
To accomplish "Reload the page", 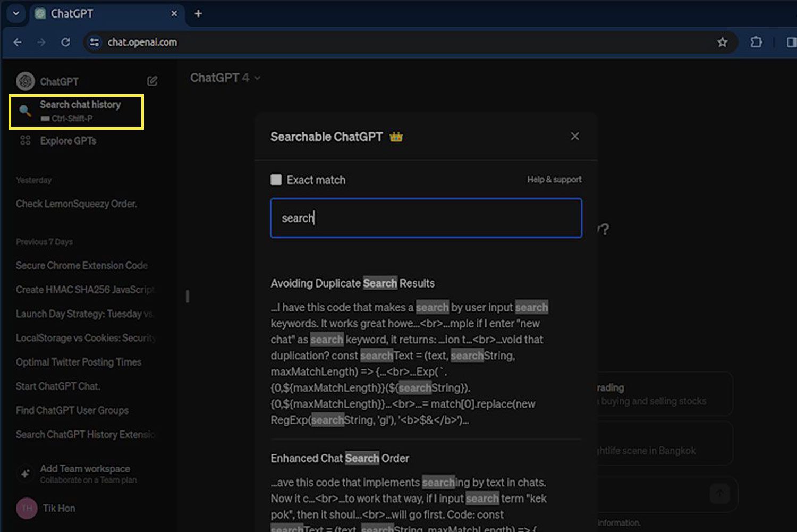I will pyautogui.click(x=65, y=43).
